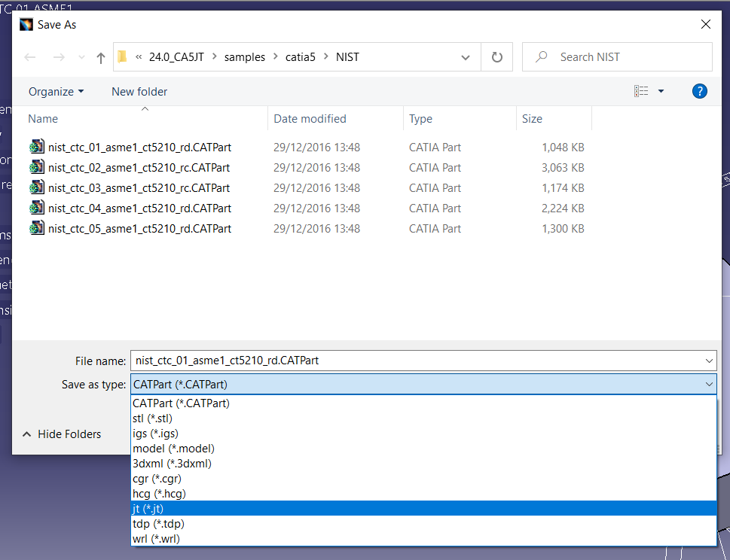This screenshot has width=730, height=560.
Task: Select nist_ctc_02_asme1_ct5210_rc.CATPart file
Action: (x=139, y=167)
